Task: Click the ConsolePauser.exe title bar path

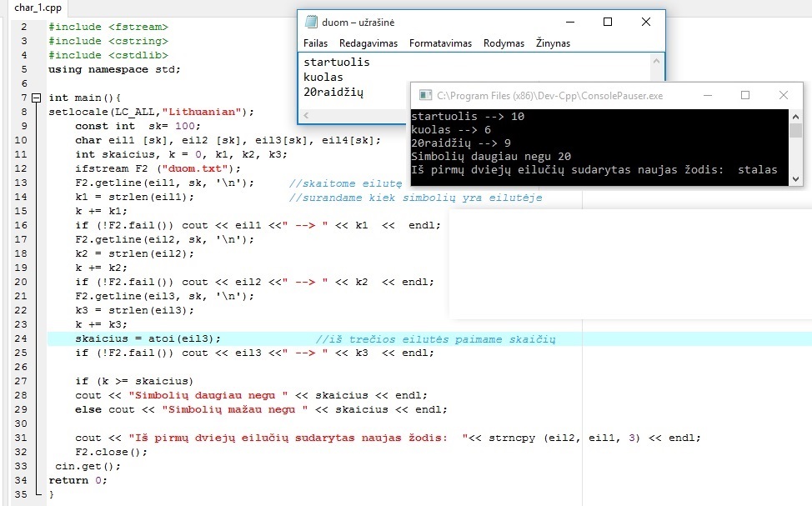Action: [x=550, y=96]
